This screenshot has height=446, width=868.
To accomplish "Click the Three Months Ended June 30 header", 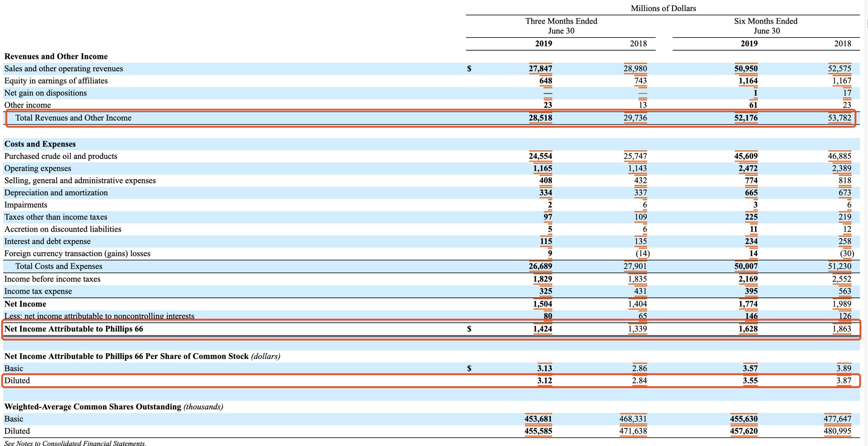I will tap(561, 26).
